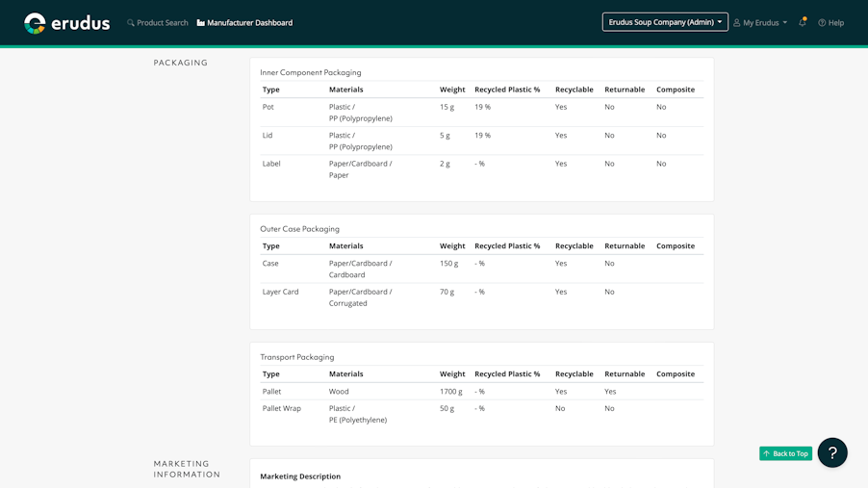Open the My Erudus menu
This screenshot has height=488, width=868.
(760, 23)
